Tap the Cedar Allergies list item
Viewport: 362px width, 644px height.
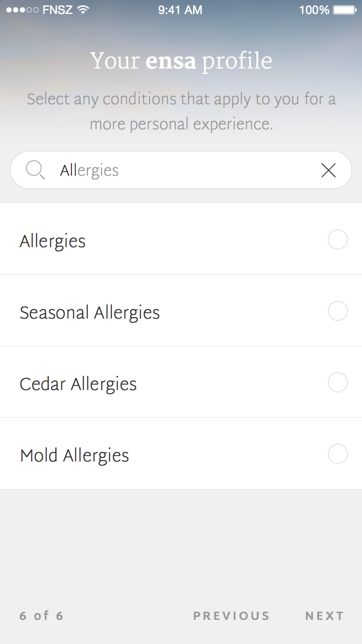(78, 384)
